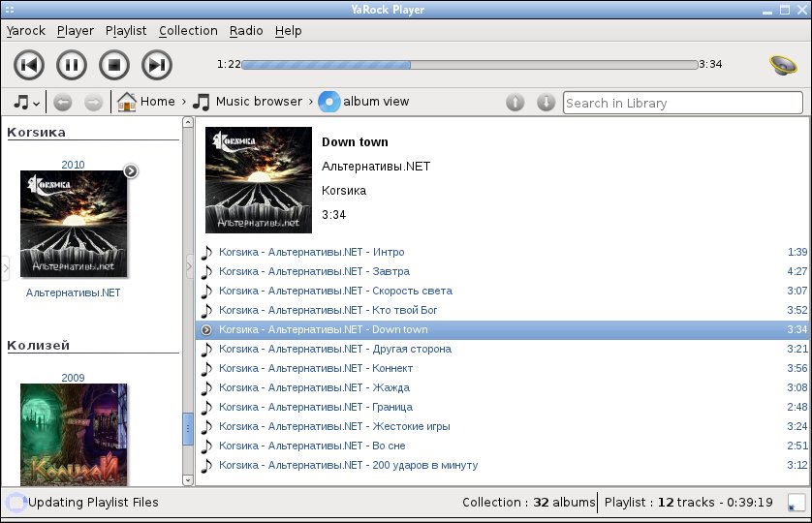Image resolution: width=812 pixels, height=523 pixels.
Task: Click the album list scrollbar thumb
Action: coord(187,429)
